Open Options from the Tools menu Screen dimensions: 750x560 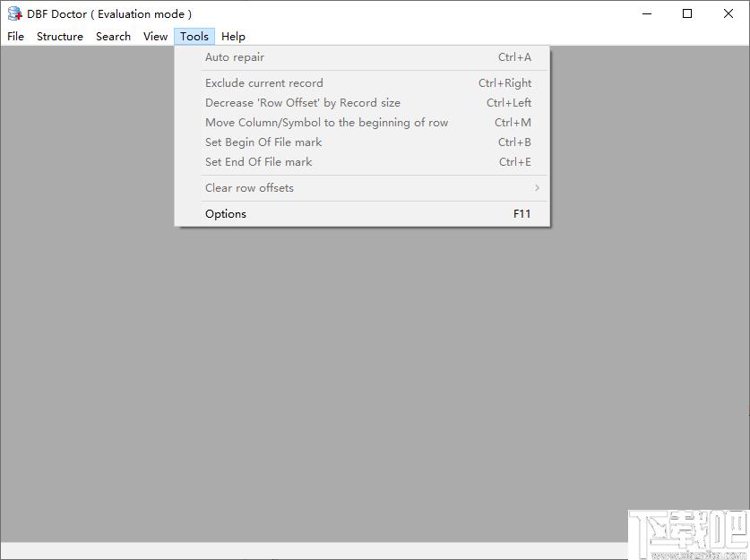[x=363, y=214]
